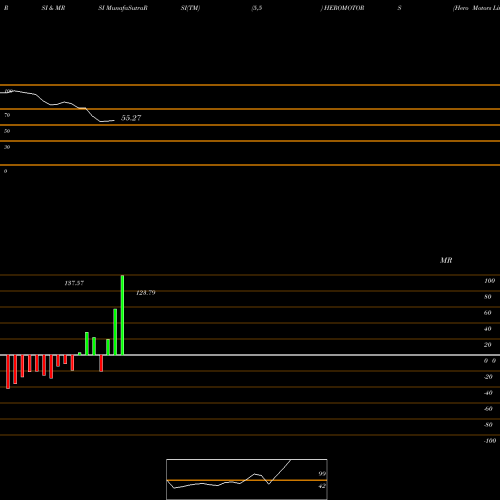Click the MunafaSutra header text
This screenshot has height=500, width=500.
point(123,8)
